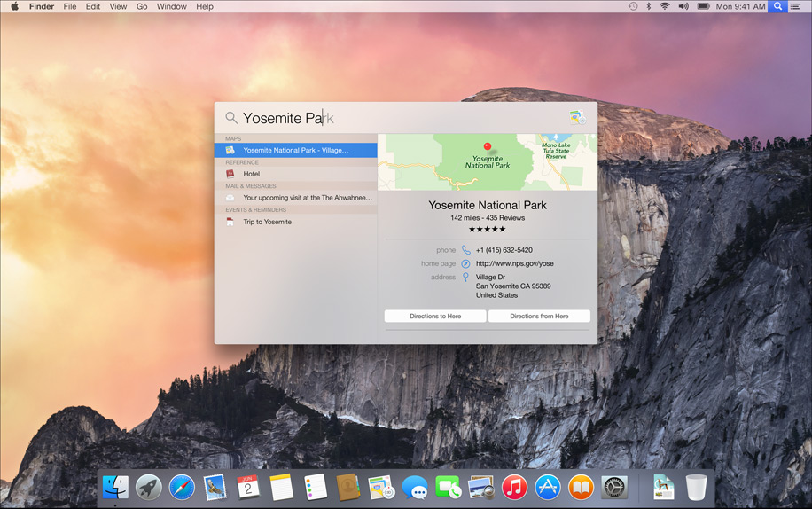The width and height of the screenshot is (812, 509).
Task: Open the Window menu in the menu bar
Action: tap(171, 6)
